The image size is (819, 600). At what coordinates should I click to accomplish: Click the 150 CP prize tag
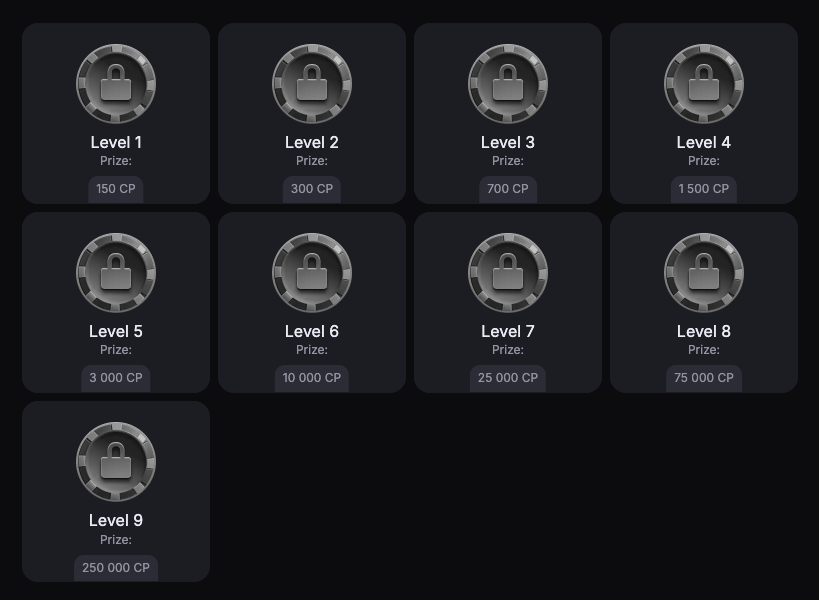tap(116, 189)
